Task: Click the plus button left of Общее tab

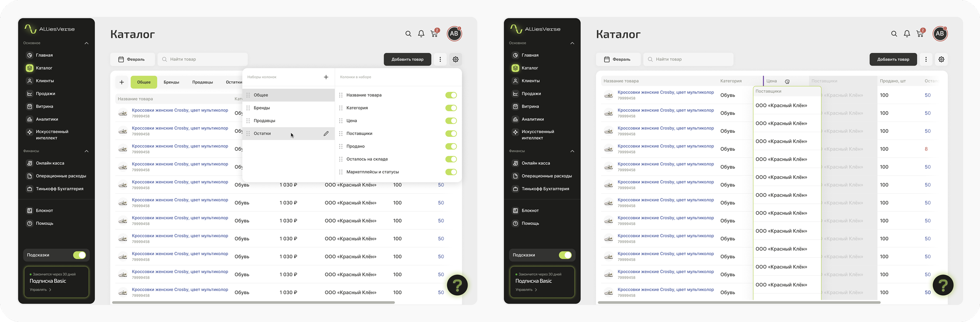Action: click(122, 82)
